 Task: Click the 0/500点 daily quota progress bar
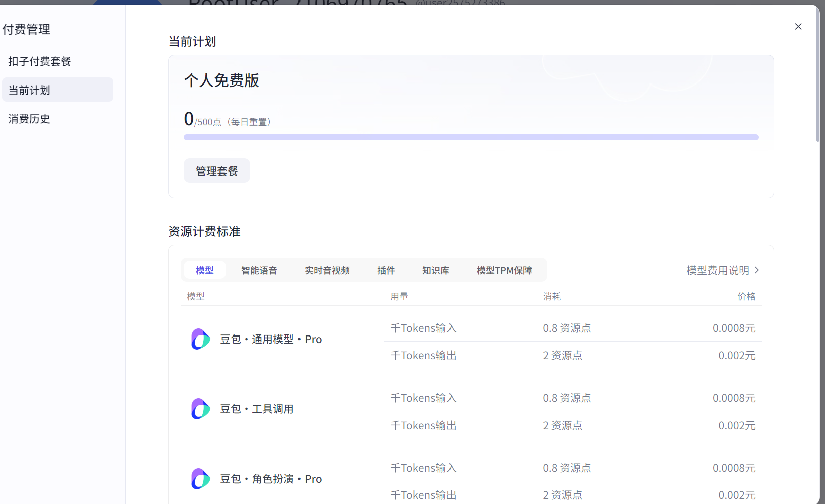tap(471, 137)
